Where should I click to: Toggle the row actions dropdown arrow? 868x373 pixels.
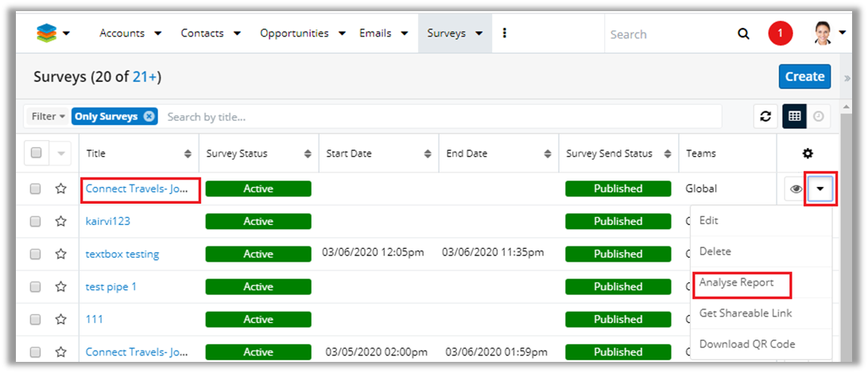[x=820, y=189]
